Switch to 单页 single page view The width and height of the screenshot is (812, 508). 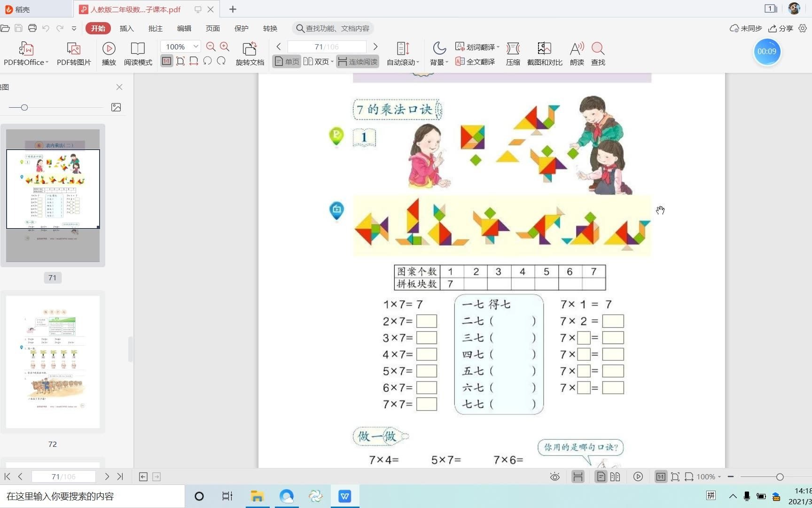click(287, 62)
